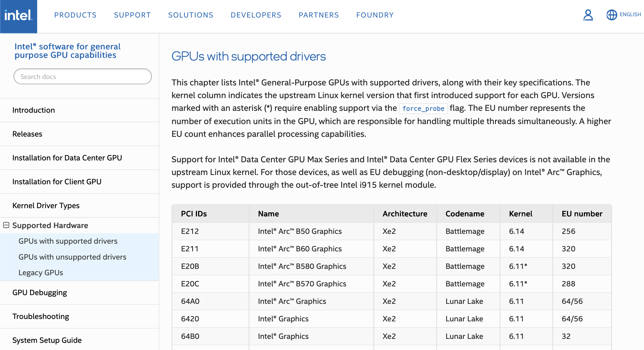Open the DEVELOPERS navigation menu
This screenshot has height=350, width=644.
click(256, 15)
